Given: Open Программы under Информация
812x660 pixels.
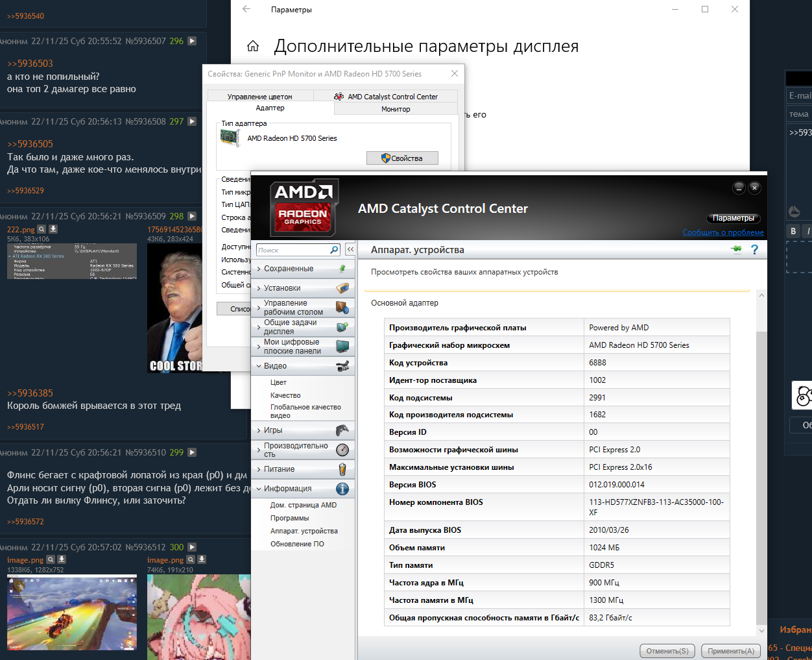Looking at the screenshot, I should tap(289, 518).
